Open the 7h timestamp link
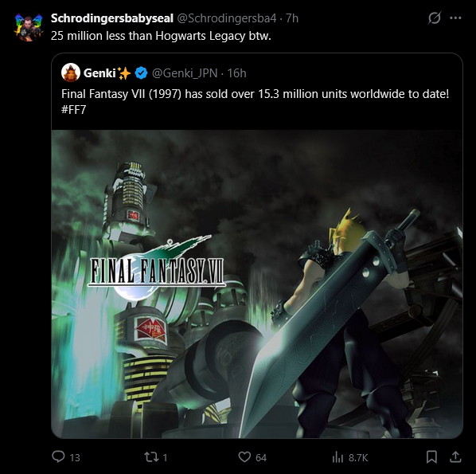This screenshot has height=474, width=476. click(292, 18)
